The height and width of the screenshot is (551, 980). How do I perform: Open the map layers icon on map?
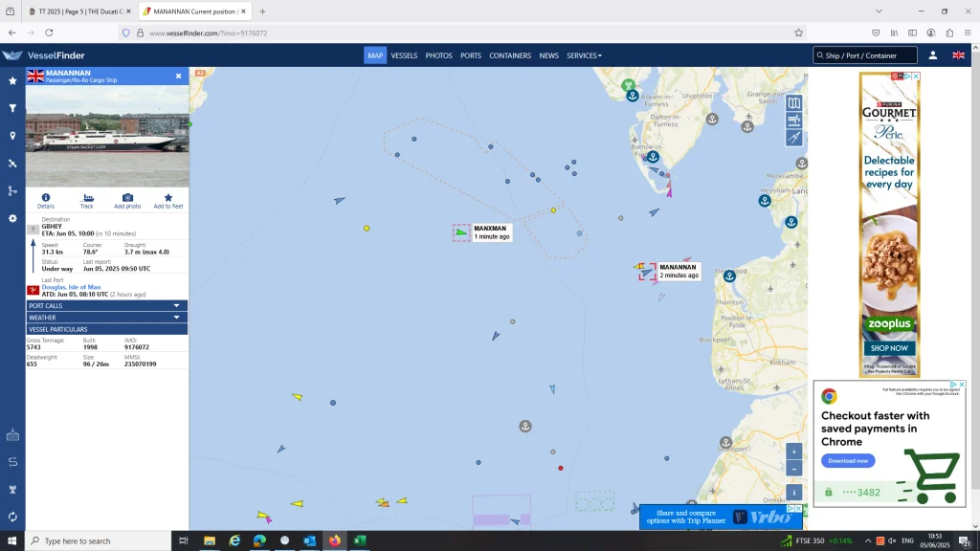click(x=793, y=103)
